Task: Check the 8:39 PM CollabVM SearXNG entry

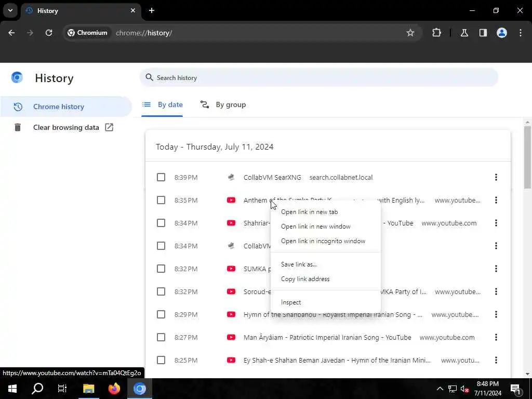Action: point(161,178)
